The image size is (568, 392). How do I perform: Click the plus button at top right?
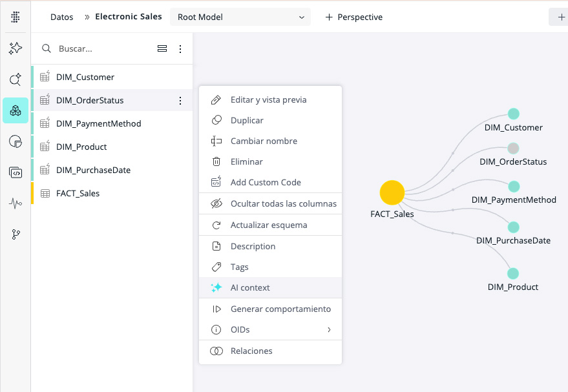pos(561,17)
